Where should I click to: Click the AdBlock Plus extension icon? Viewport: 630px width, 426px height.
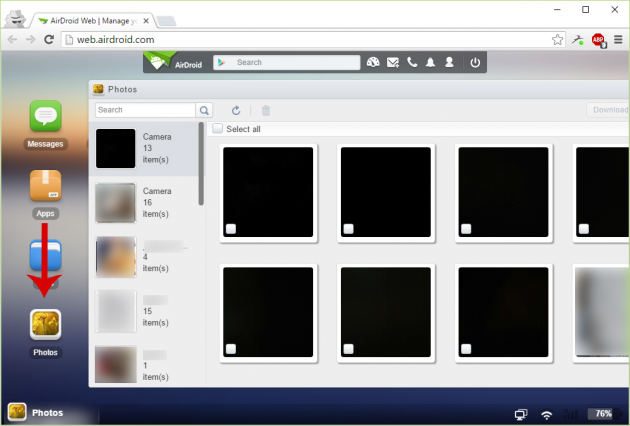click(x=598, y=40)
